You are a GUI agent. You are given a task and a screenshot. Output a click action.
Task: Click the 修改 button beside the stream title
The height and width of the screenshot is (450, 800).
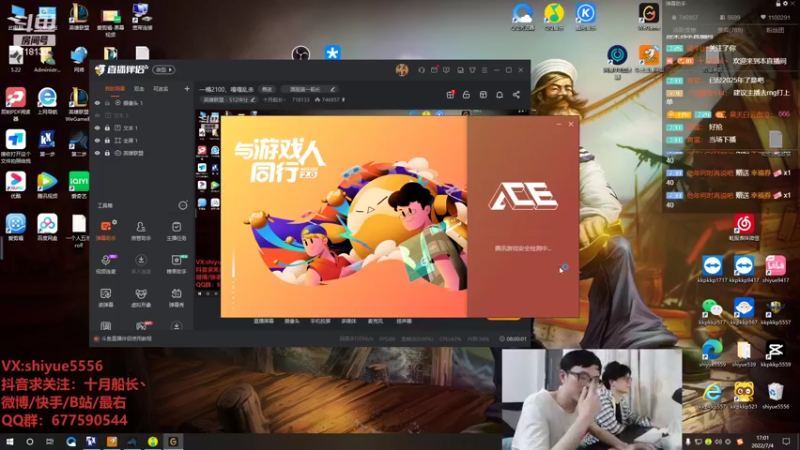(267, 89)
